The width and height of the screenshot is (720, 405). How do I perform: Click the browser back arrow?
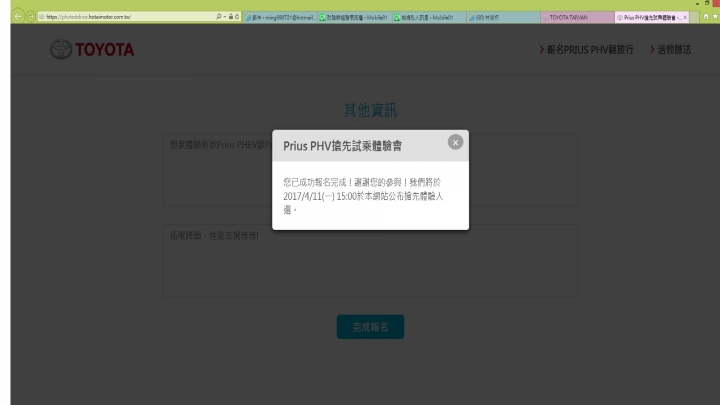18,17
